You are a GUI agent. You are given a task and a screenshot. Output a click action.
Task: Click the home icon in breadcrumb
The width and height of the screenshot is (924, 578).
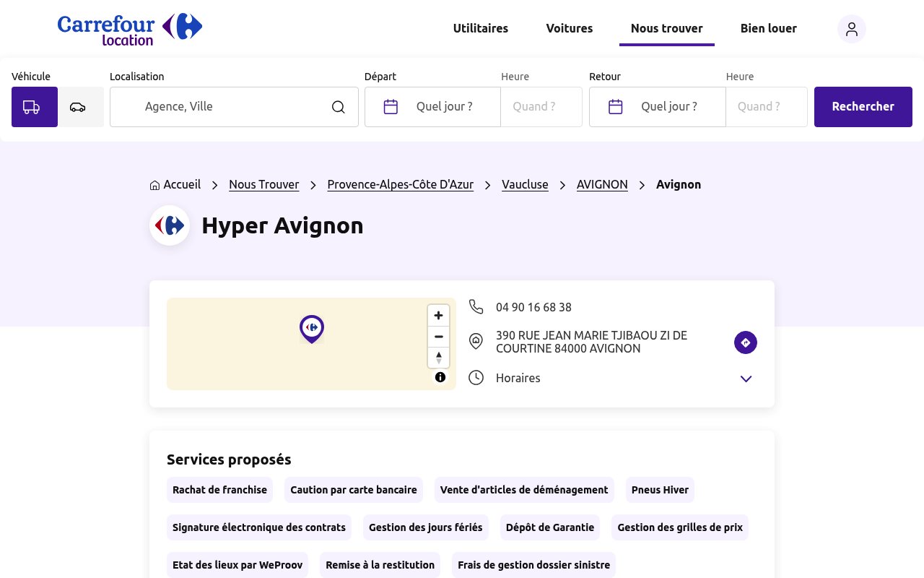(154, 186)
